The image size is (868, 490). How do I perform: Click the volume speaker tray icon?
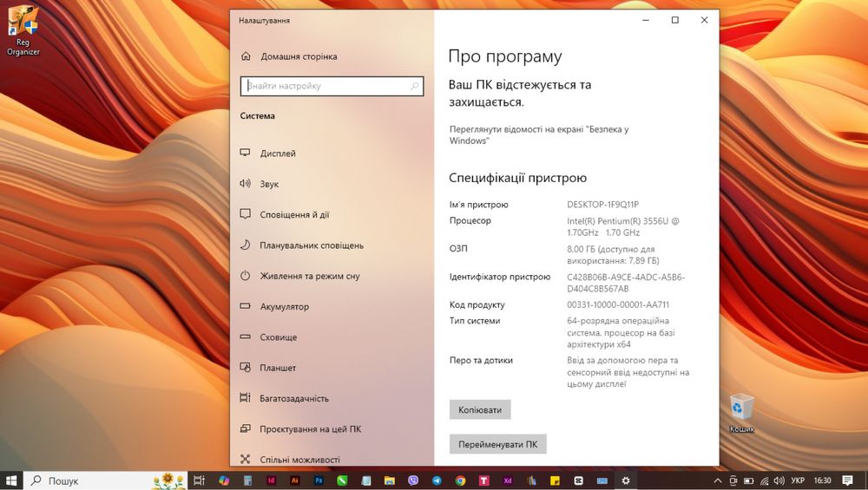[779, 480]
